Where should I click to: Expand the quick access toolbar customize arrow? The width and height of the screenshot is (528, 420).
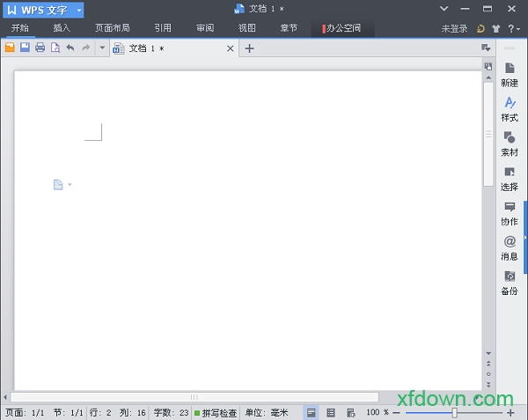point(102,48)
